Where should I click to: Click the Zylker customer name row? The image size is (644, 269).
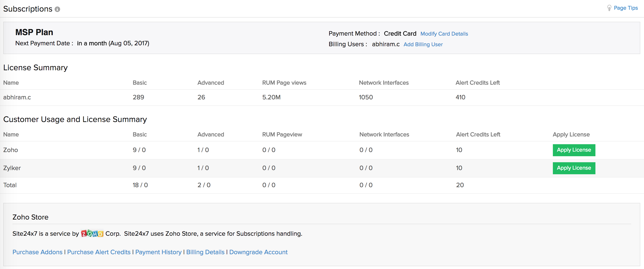pos(12,168)
